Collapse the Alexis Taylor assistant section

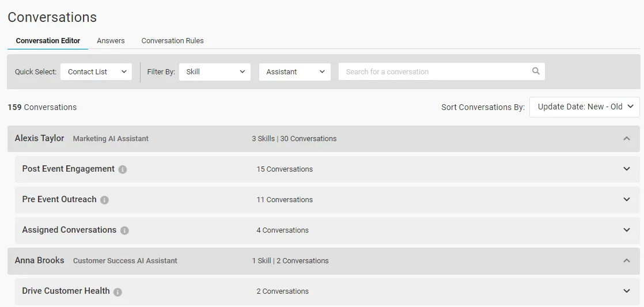626,139
